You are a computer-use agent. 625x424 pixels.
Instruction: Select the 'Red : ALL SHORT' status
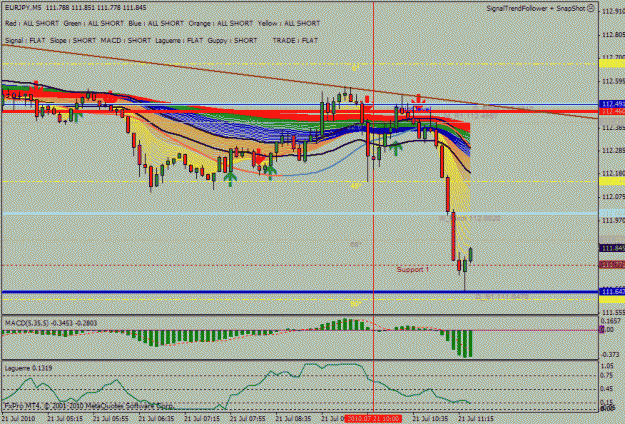[x=32, y=24]
